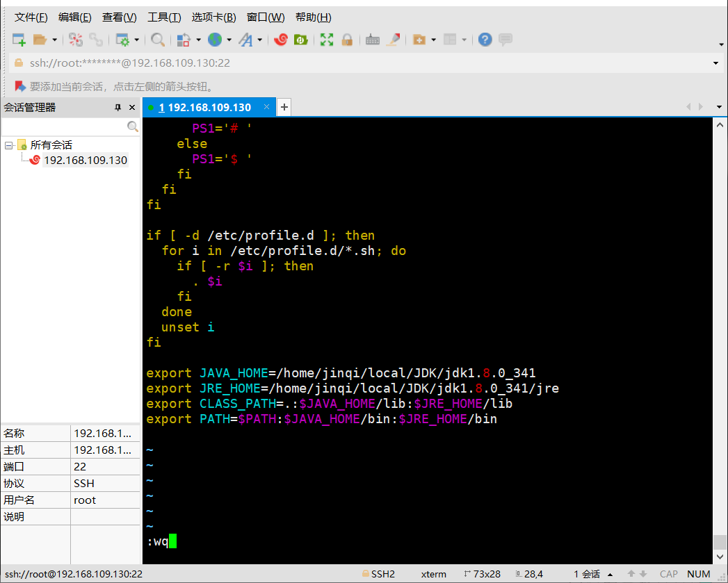Select 192.168.109.130 in session tree
Image resolution: width=728 pixels, height=583 pixels.
pyautogui.click(x=85, y=161)
